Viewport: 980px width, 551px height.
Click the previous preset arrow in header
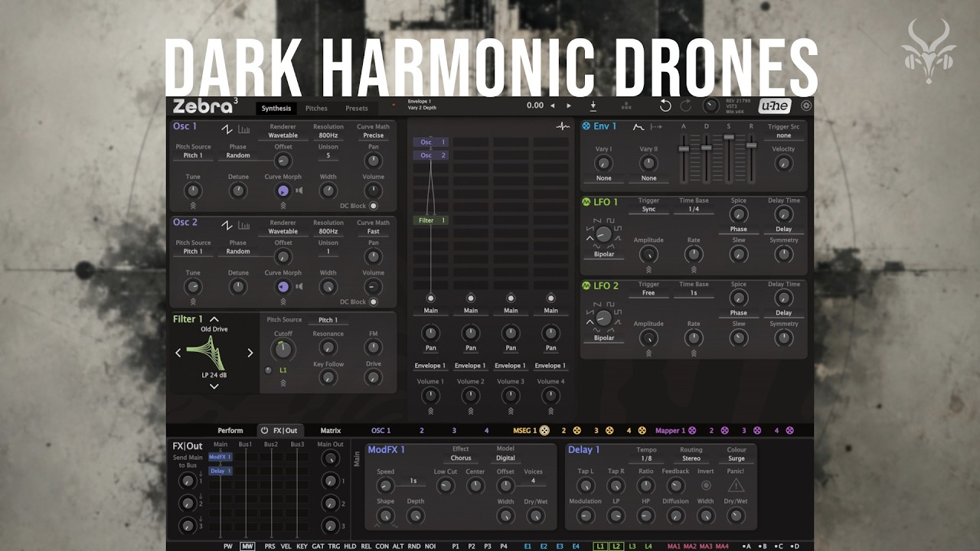(x=554, y=106)
